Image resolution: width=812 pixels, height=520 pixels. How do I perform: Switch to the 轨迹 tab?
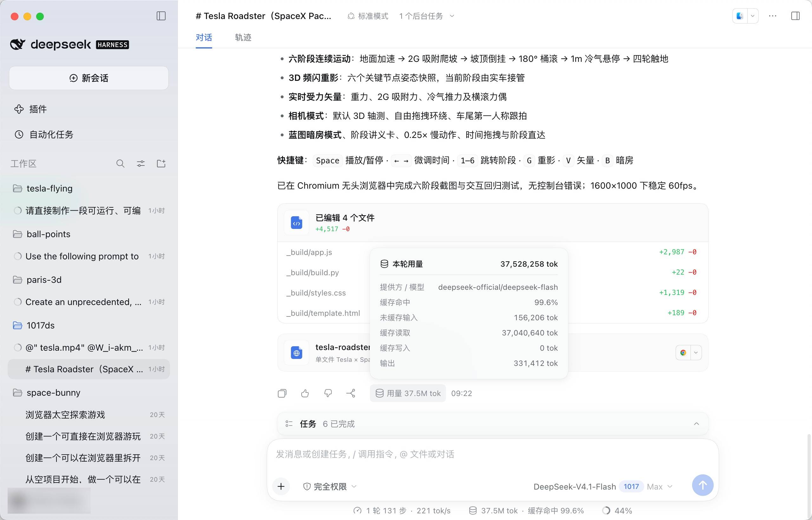coord(243,37)
